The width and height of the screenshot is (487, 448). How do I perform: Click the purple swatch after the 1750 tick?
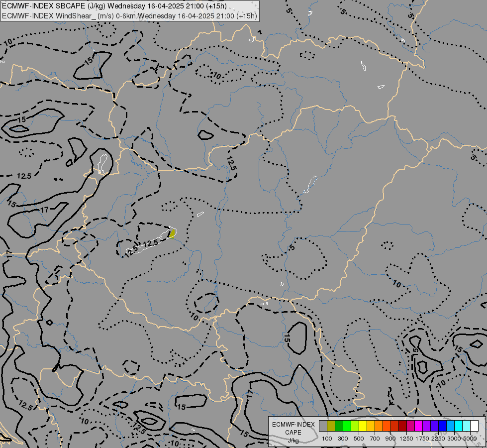pos(426,426)
